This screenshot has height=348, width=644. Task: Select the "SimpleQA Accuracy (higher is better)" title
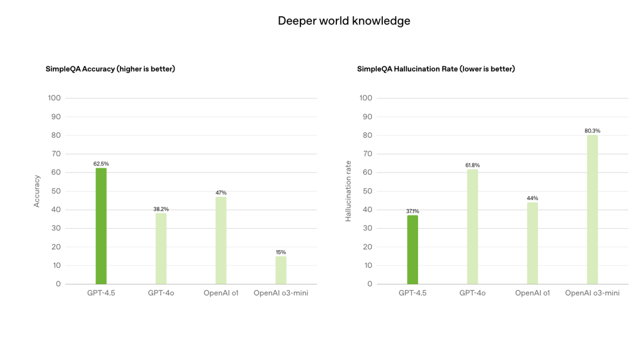point(110,69)
